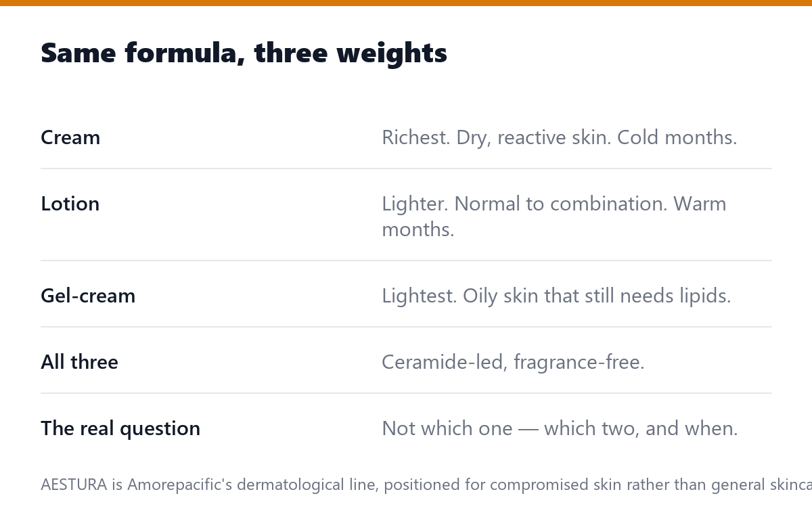Select the 'Lightest. Oily skin' description text
Screen dimensions: 812x517
[x=556, y=296]
